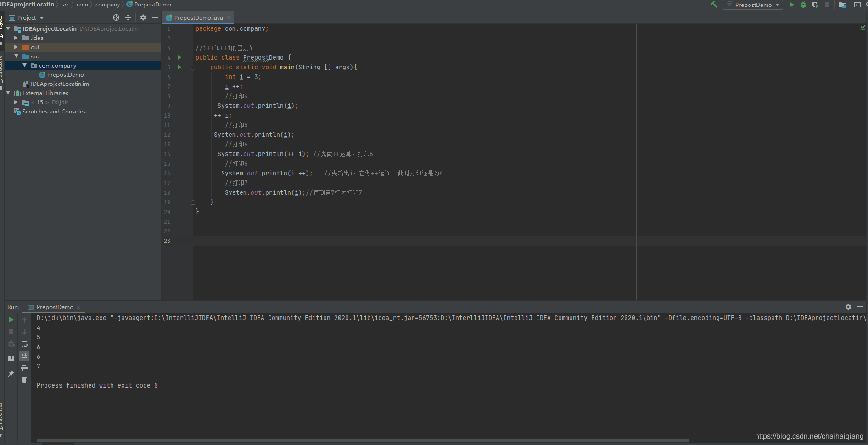868x445 pixels.
Task: Click breadcrumb 'PrepostDemo' in navigation bar
Action: 149,5
